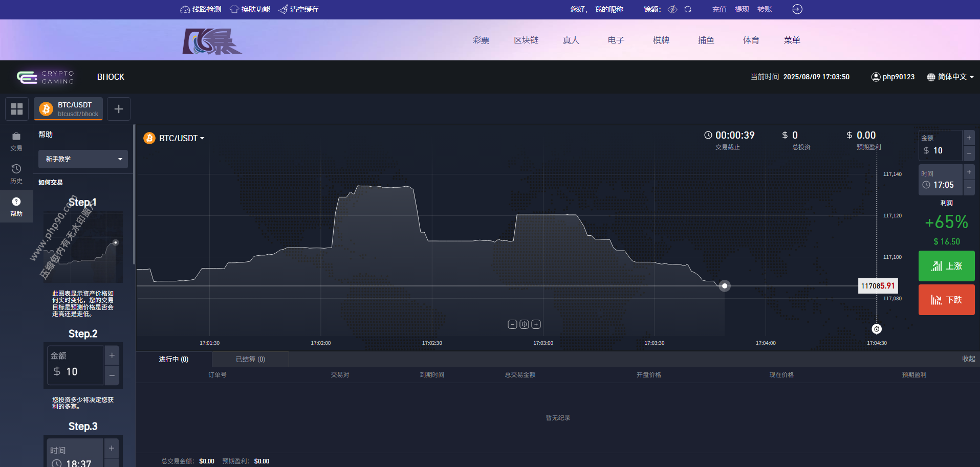
Task: Zoom in the chart with plus icon
Action: (536, 324)
